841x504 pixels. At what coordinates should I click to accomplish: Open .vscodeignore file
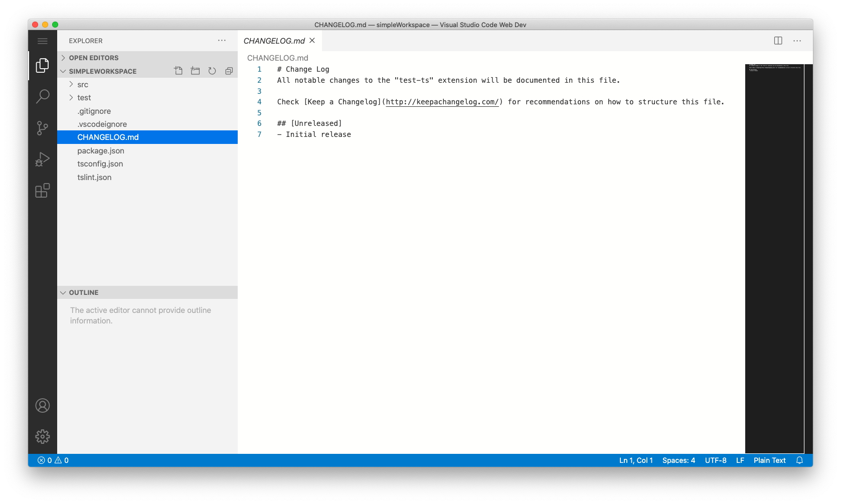pyautogui.click(x=147, y=124)
